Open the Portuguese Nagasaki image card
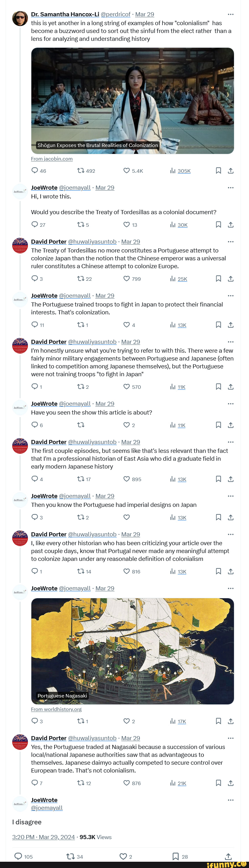The image size is (249, 868). [133, 651]
